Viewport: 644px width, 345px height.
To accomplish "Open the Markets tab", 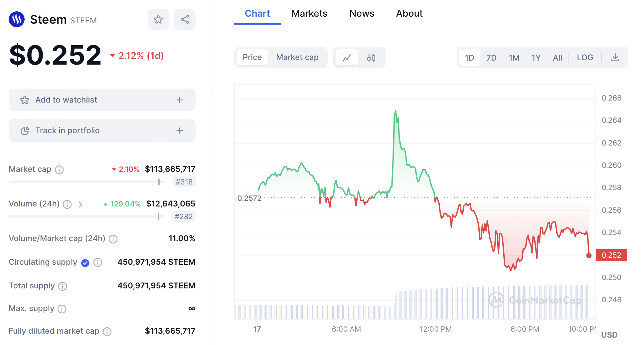I will [309, 13].
